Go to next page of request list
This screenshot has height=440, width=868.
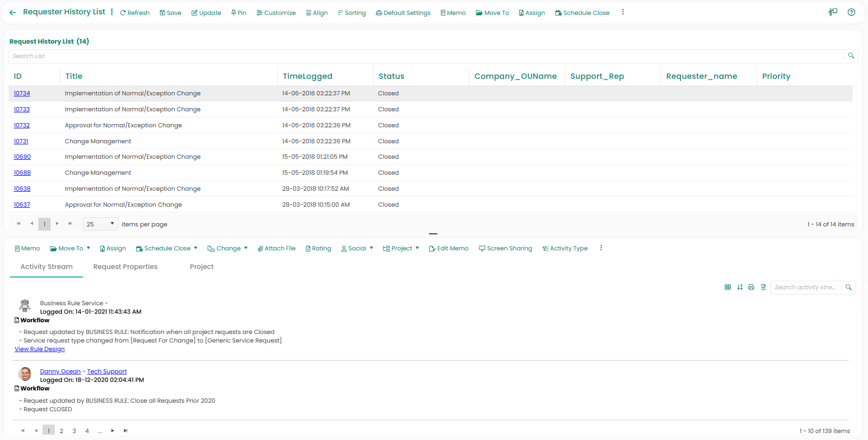click(x=57, y=224)
